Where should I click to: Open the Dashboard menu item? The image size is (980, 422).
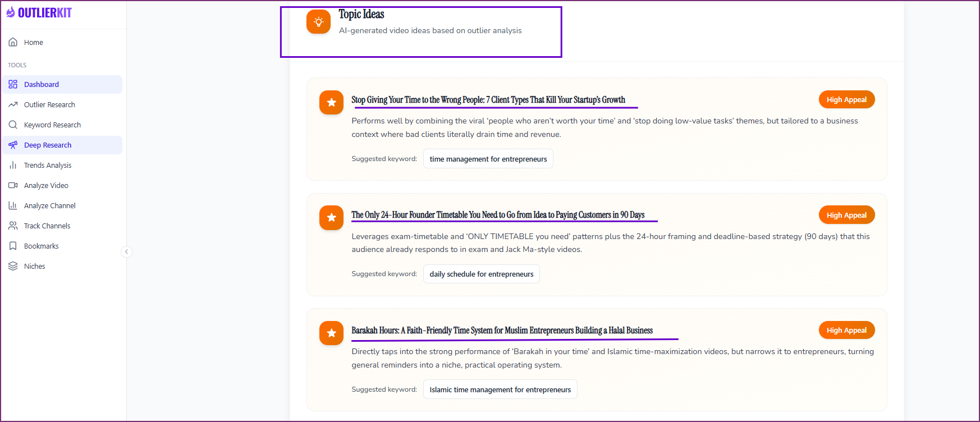(x=42, y=84)
